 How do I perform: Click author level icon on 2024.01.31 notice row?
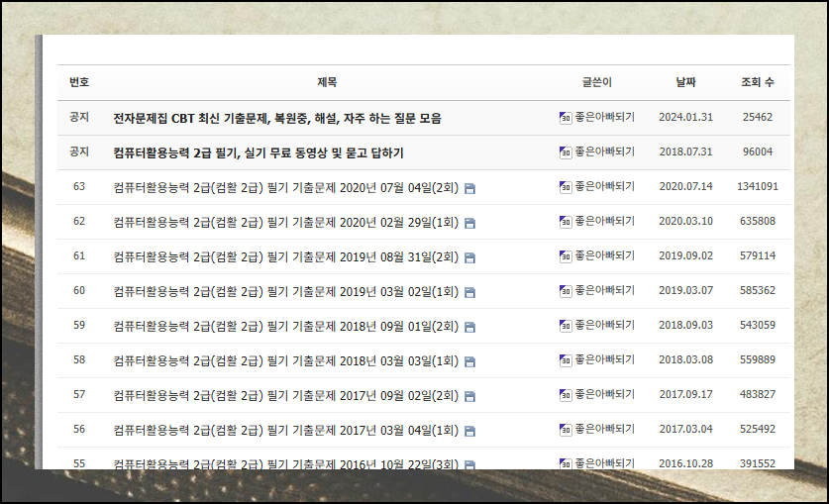pos(566,118)
